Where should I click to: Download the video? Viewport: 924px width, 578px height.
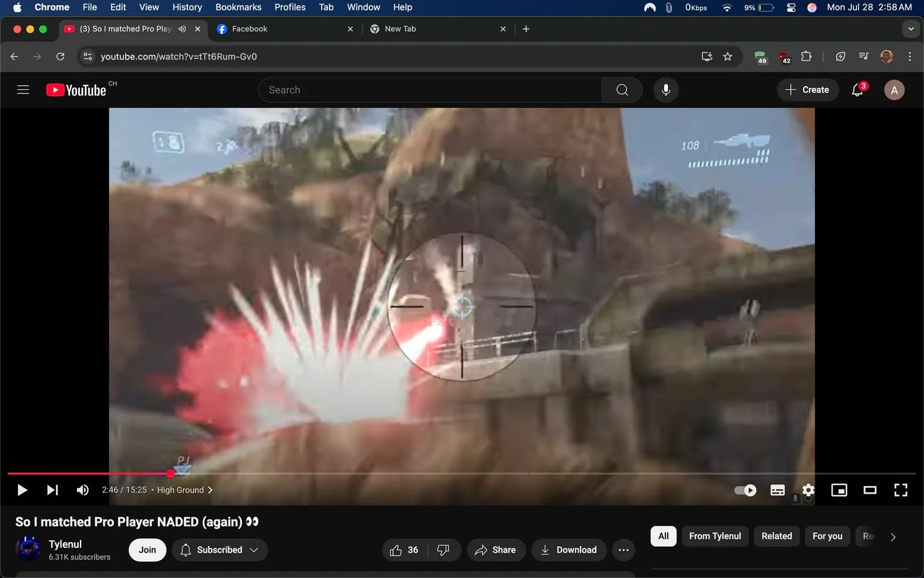coord(568,550)
